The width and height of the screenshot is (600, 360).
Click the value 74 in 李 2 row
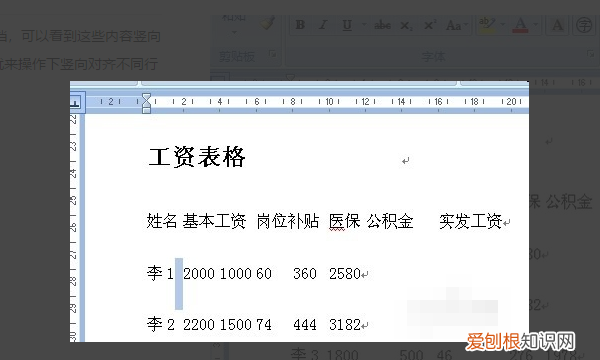click(x=264, y=325)
